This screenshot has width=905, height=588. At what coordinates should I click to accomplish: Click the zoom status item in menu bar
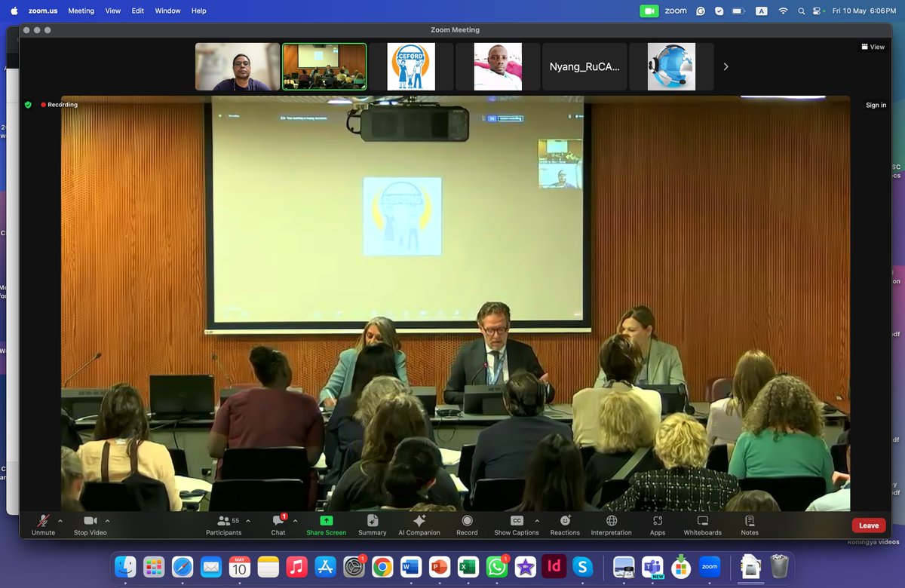point(676,11)
